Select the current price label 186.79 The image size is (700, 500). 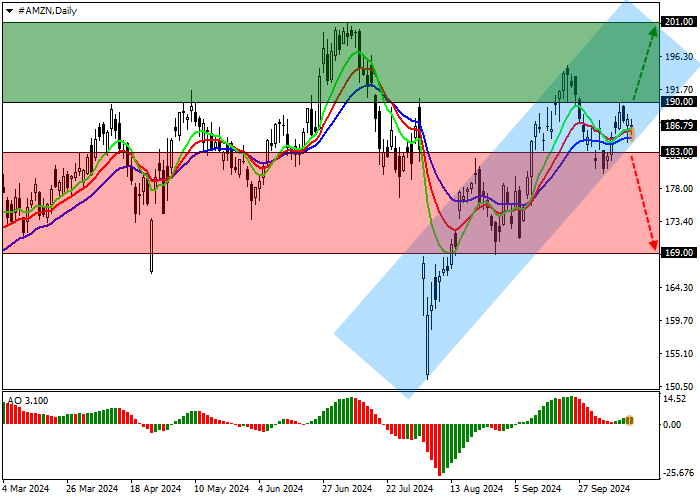[x=679, y=125]
